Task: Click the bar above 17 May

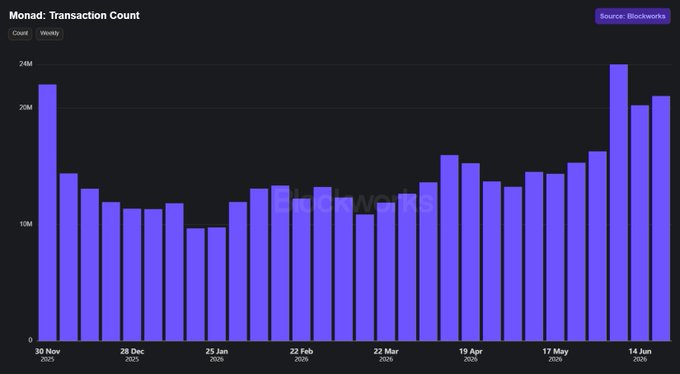Action: pos(555,257)
